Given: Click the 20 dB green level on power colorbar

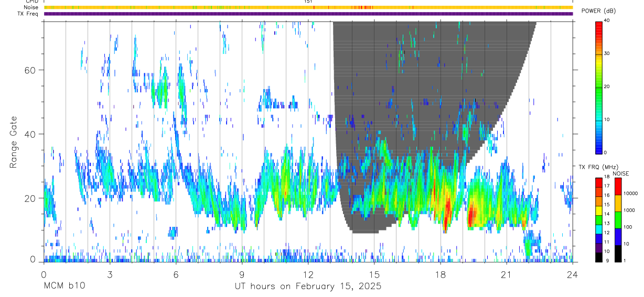Looking at the screenshot, I should 599,87.
